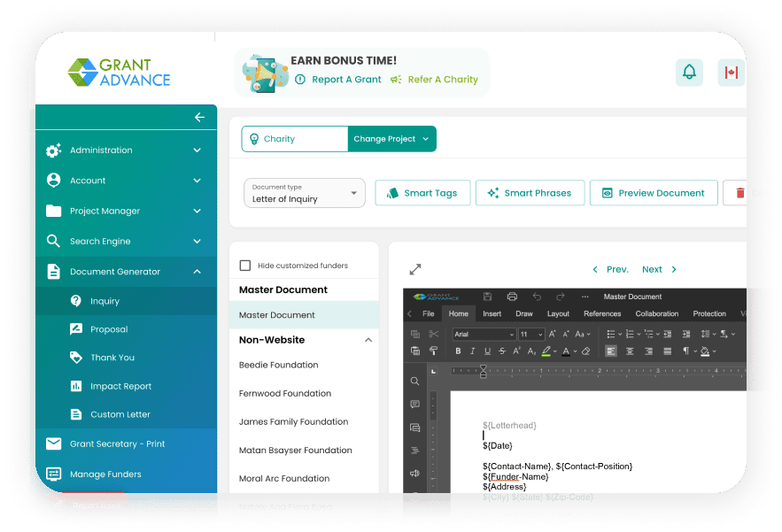Justify the paragraph text
Image resolution: width=782 pixels, height=532 pixels.
click(x=667, y=351)
